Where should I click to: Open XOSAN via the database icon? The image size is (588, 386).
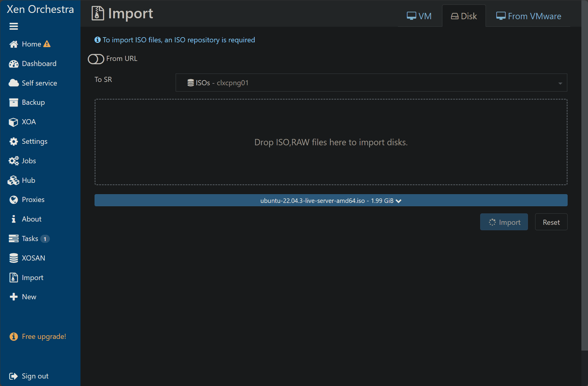14,258
